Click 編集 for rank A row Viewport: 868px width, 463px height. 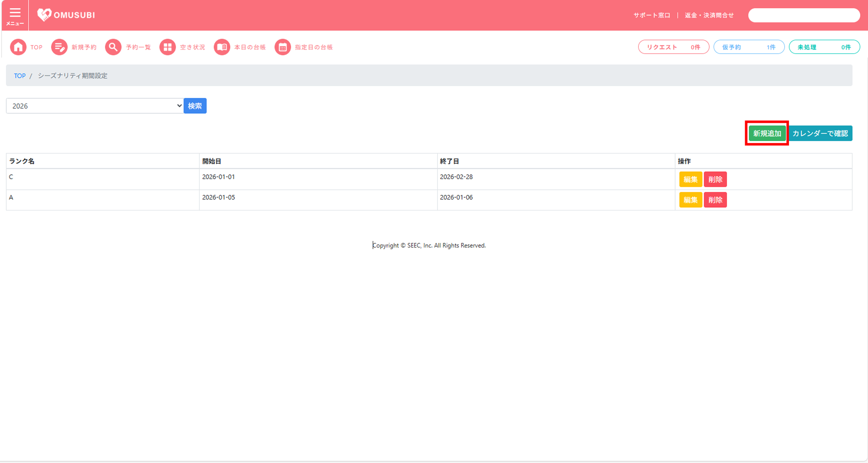click(690, 200)
